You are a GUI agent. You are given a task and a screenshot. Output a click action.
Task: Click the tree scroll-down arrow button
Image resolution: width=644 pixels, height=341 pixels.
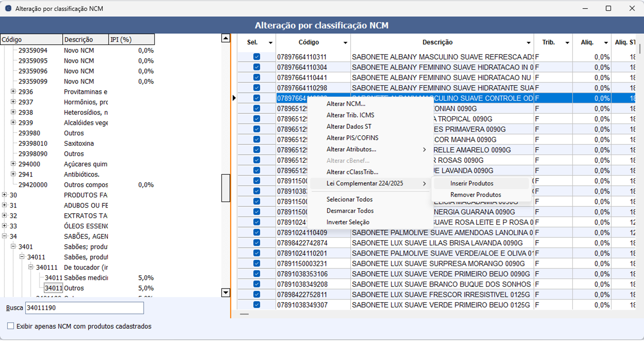tap(225, 293)
